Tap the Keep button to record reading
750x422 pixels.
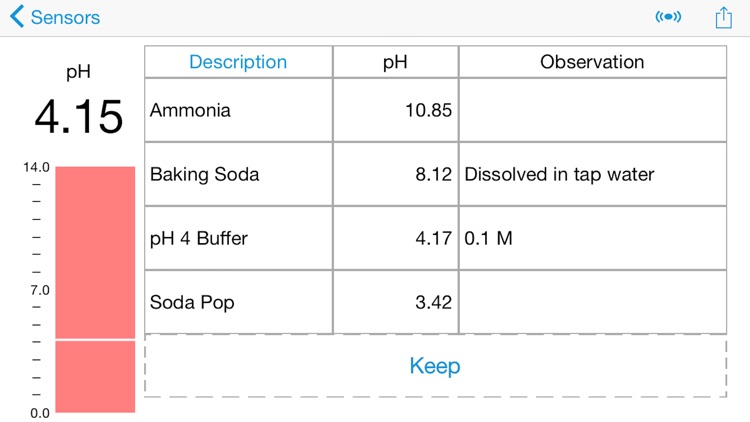pyautogui.click(x=435, y=366)
